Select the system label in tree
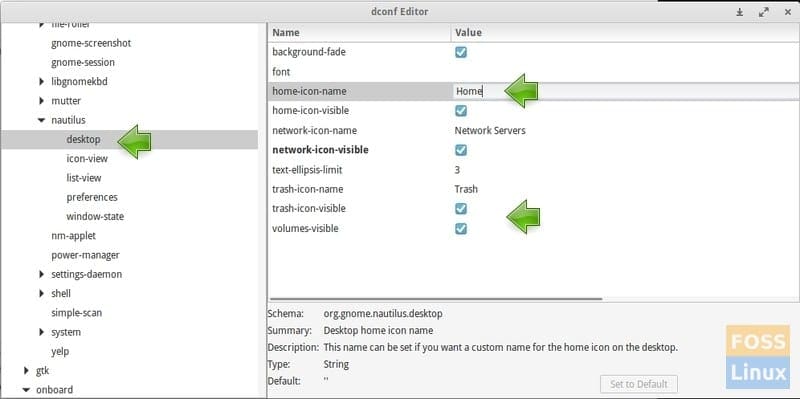Image resolution: width=800 pixels, height=399 pixels. pyautogui.click(x=66, y=332)
